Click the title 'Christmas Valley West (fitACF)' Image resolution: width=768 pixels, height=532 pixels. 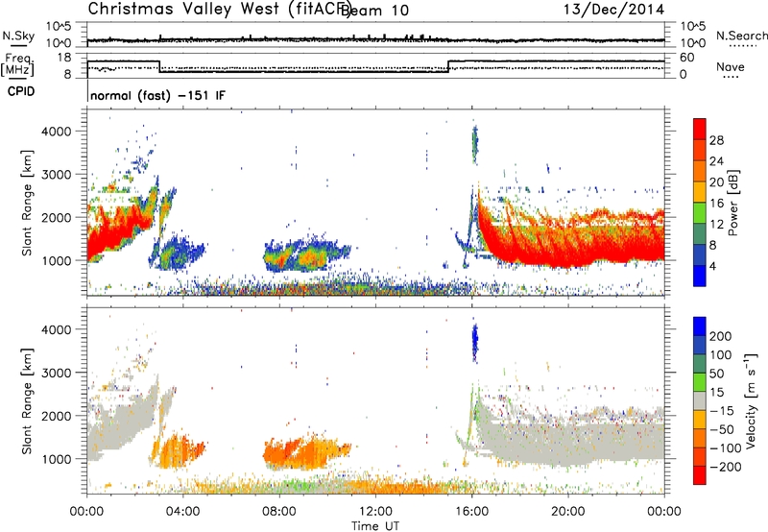[x=219, y=10]
